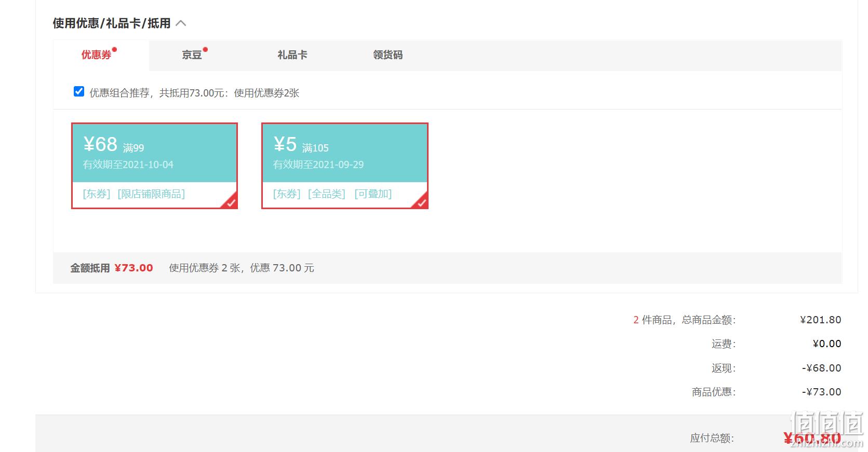
Task: Click the 总商品金额 label
Action: click(x=709, y=320)
